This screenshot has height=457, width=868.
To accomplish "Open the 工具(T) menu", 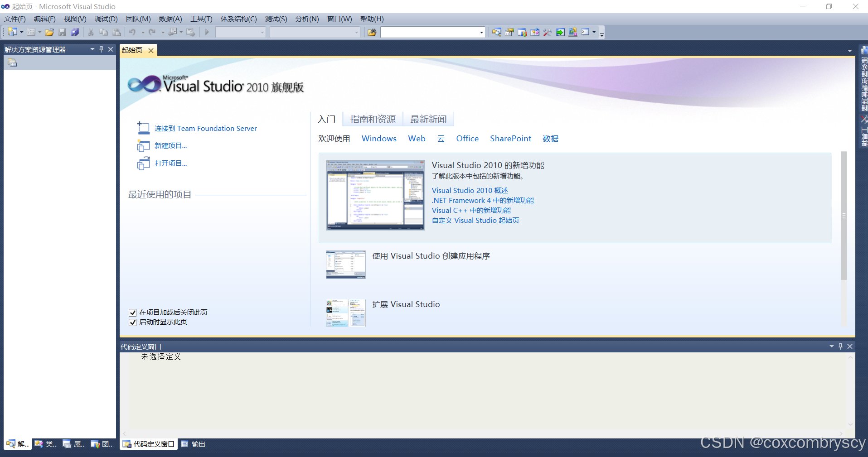I will coord(201,19).
